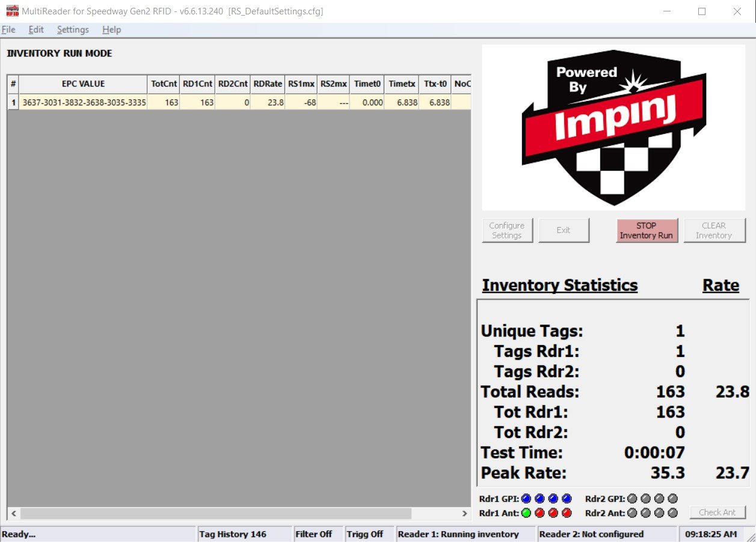Viewport: 756px width, 542px height.
Task: Click the first gray Rdr2 Ant indicator
Action: pos(632,513)
